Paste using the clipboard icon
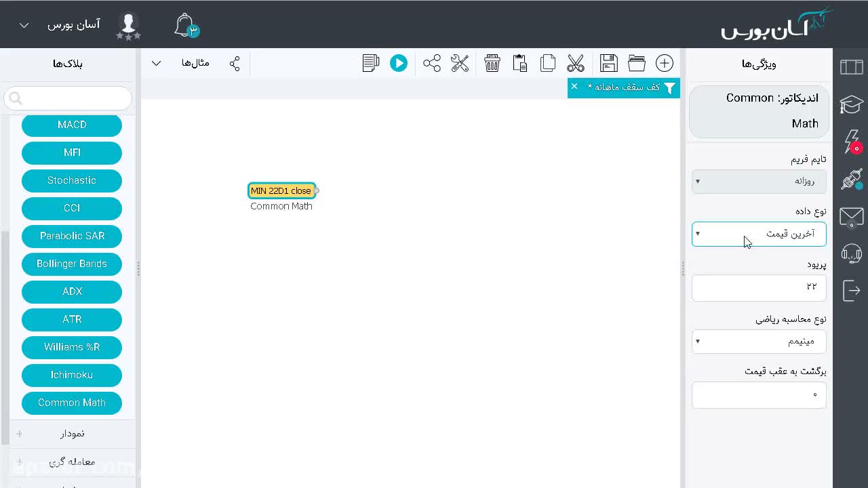The width and height of the screenshot is (868, 488). click(x=520, y=63)
